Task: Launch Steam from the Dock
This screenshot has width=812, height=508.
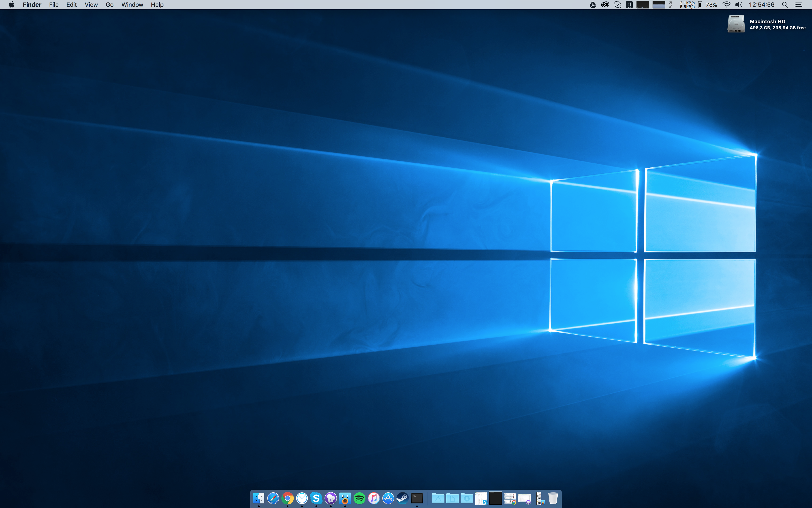Action: coord(403,498)
